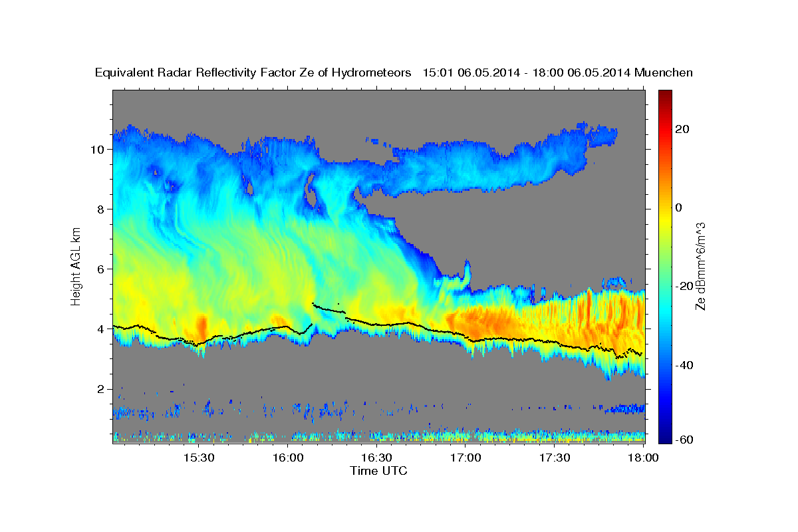Screen dimensions: 798x532
Task: Click the colorbar label '0'
Action: click(x=680, y=208)
